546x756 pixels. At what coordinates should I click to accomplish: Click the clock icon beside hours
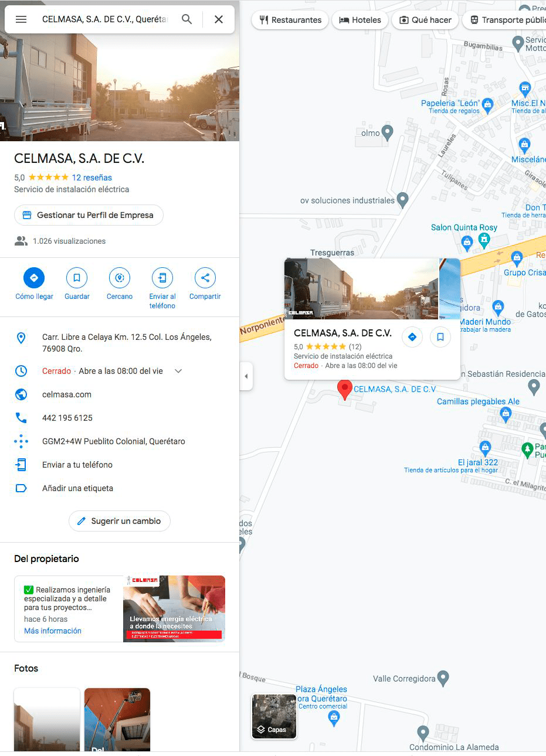[21, 371]
